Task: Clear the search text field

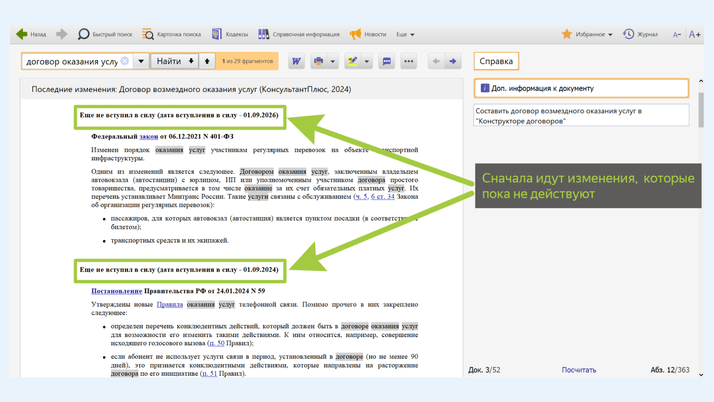Action: pos(125,62)
